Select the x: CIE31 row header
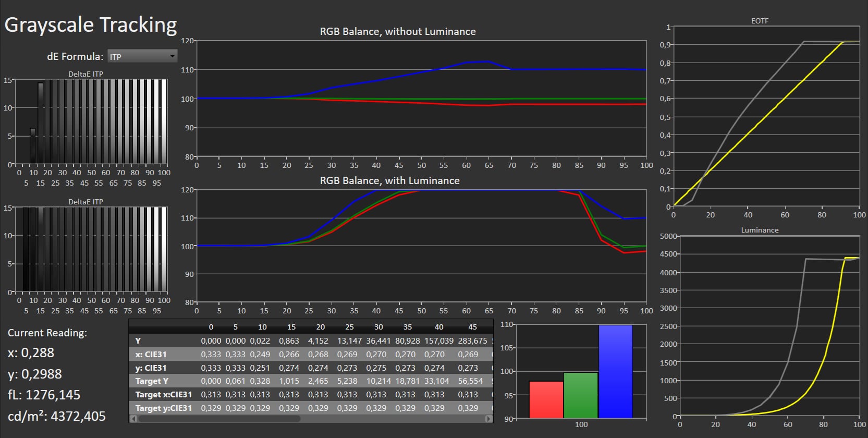Screen dimensions: 868x438 coord(151,355)
